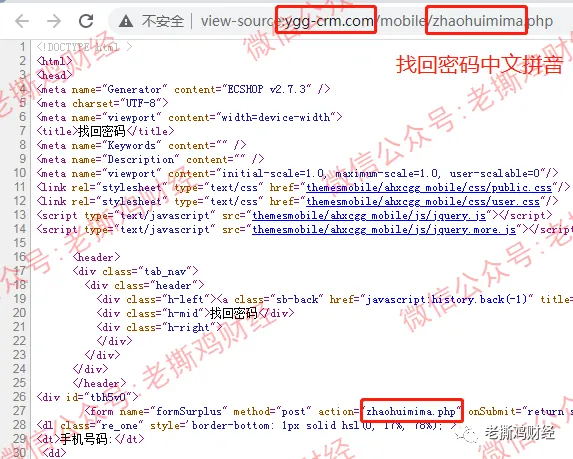Select the initial-scale viewport meta line
This screenshot has height=459, width=573.
tap(297, 173)
